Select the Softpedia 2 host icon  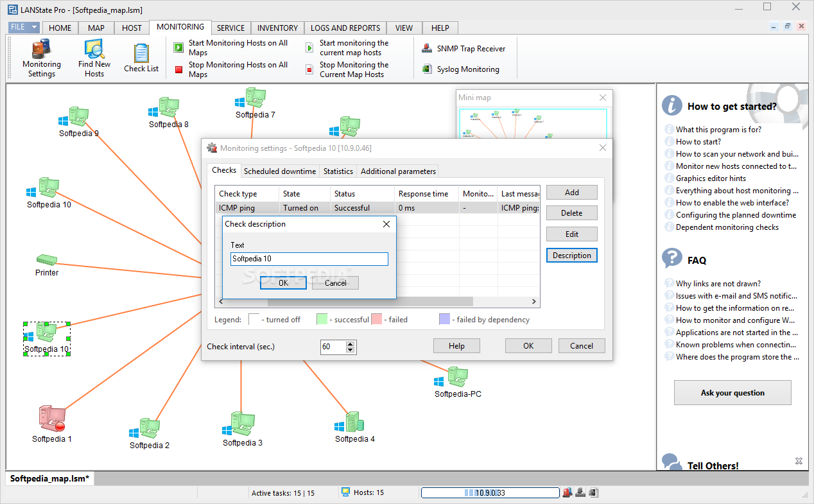[144, 429]
